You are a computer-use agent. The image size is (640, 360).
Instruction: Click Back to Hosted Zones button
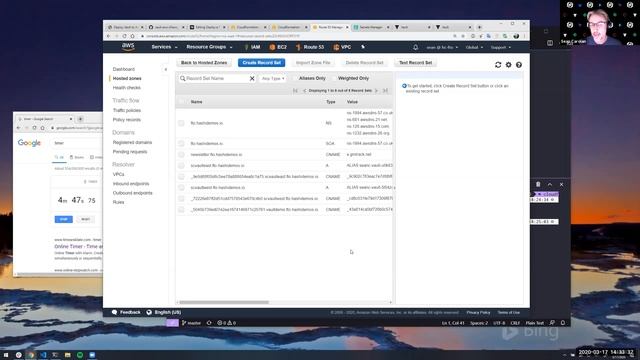tap(204, 63)
